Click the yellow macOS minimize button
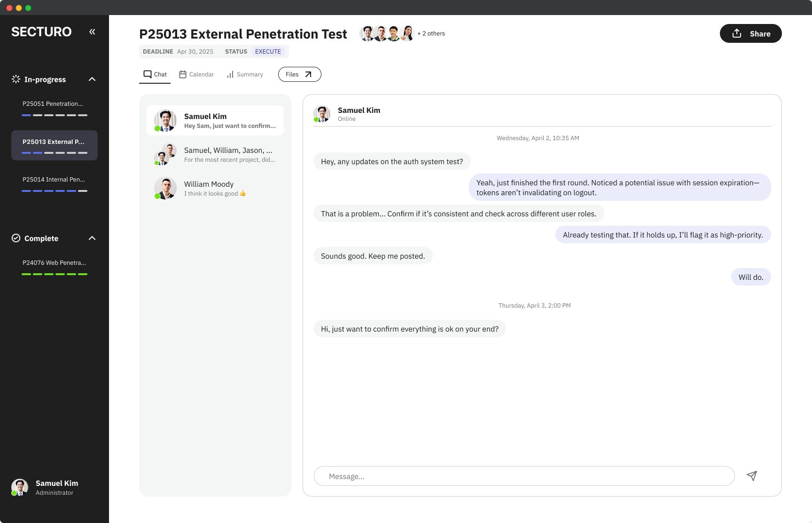812x523 pixels. [x=19, y=8]
